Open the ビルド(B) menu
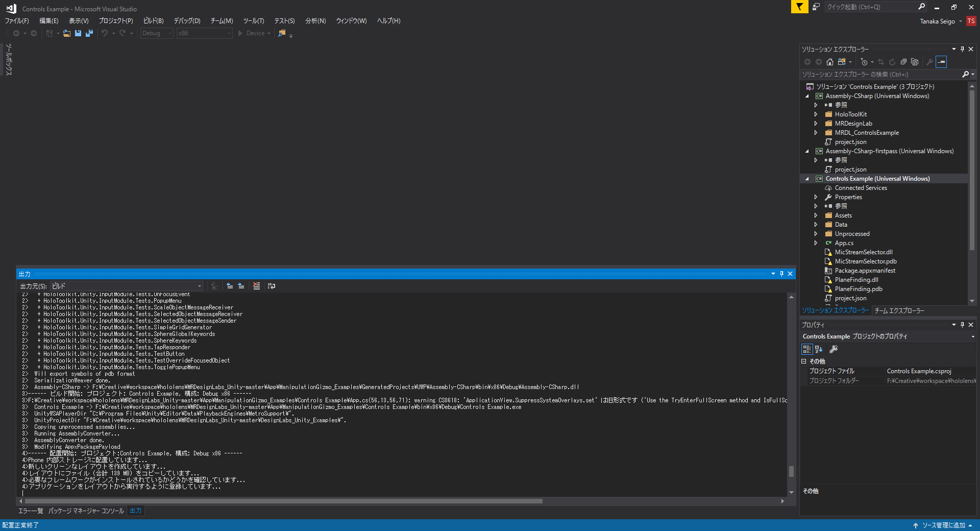 [153, 21]
